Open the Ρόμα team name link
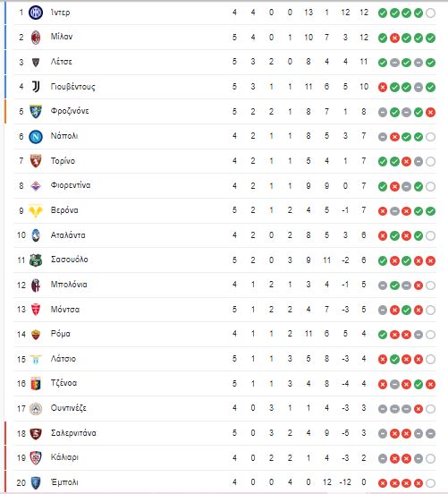The image size is (448, 494). point(61,334)
